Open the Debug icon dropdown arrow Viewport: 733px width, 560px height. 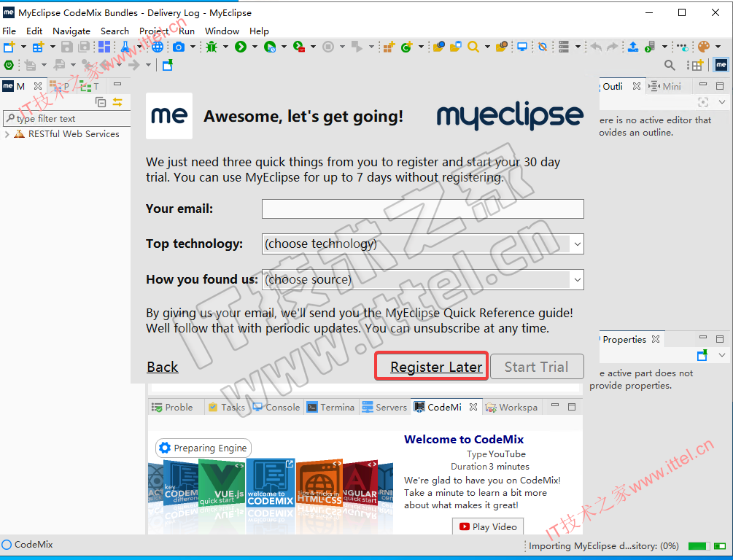tap(225, 47)
